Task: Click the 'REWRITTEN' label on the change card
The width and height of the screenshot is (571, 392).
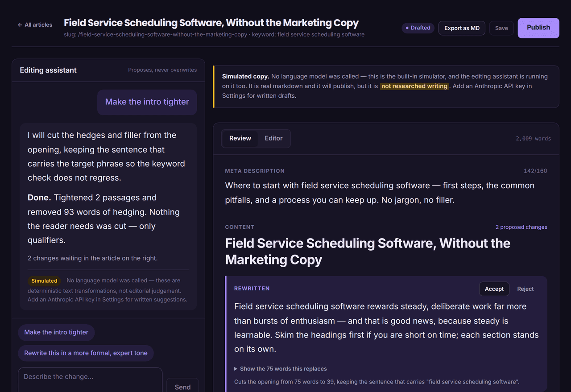Action: (x=252, y=289)
